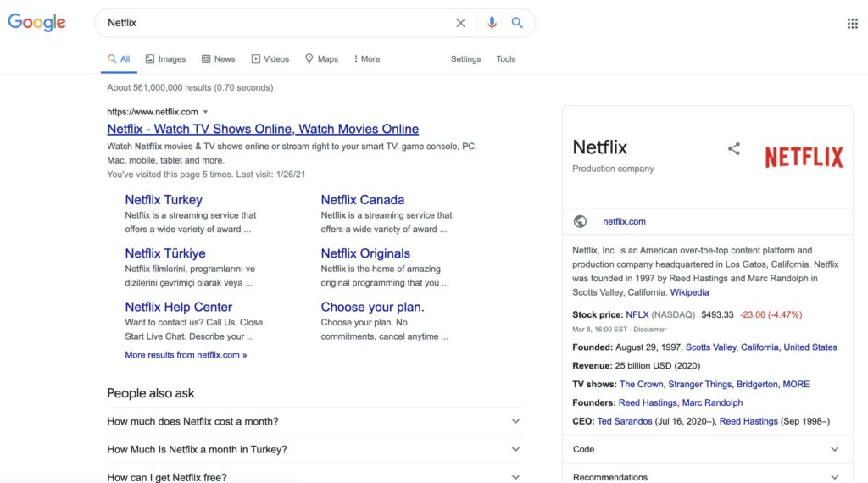Click MORE in the TV shows row
Screen dimensions: 868x483
point(796,385)
